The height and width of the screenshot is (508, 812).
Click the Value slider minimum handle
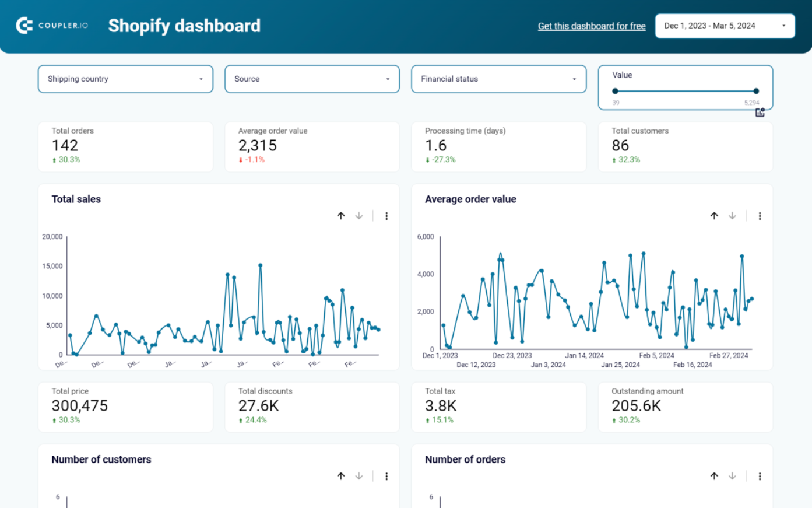[x=615, y=91]
